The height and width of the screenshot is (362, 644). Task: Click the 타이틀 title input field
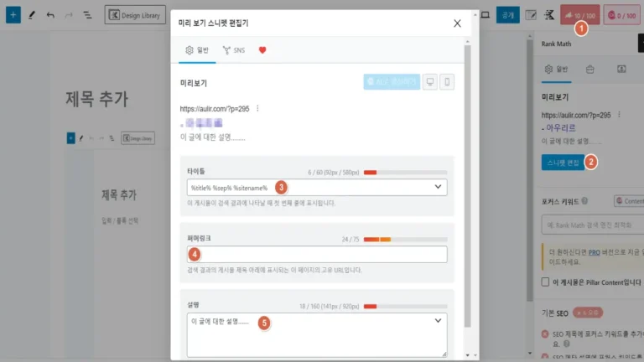click(317, 187)
